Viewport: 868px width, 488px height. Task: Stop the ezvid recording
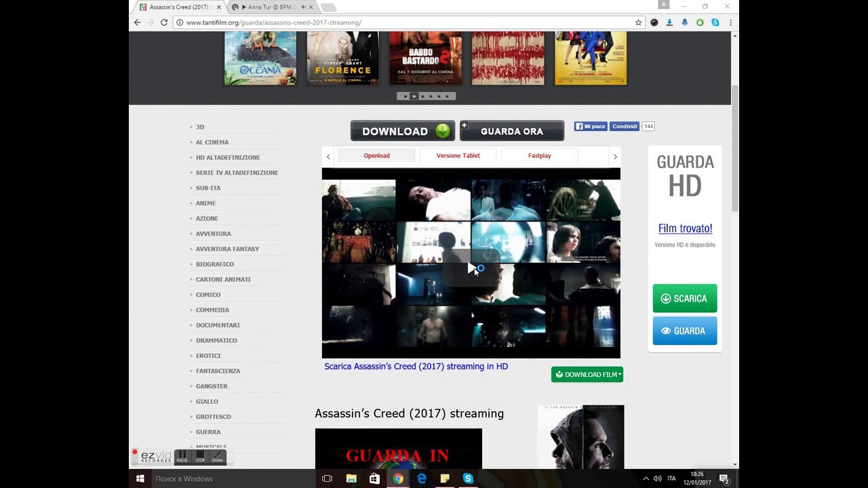tap(200, 457)
